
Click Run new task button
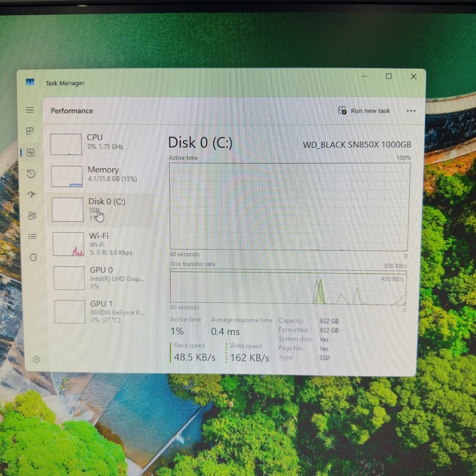364,111
